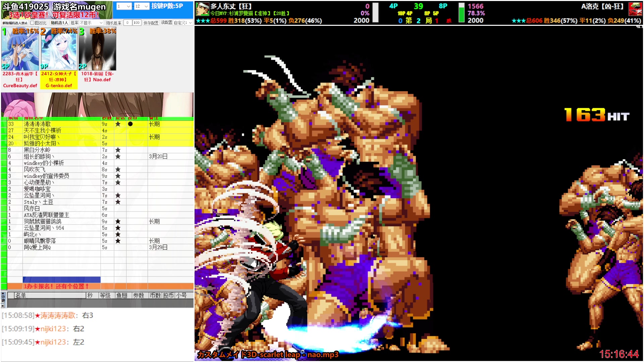Viewport: 644px width, 362px height.
Task: Click the black dot in 涛涛涛涛歌 row
Action: tap(130, 124)
